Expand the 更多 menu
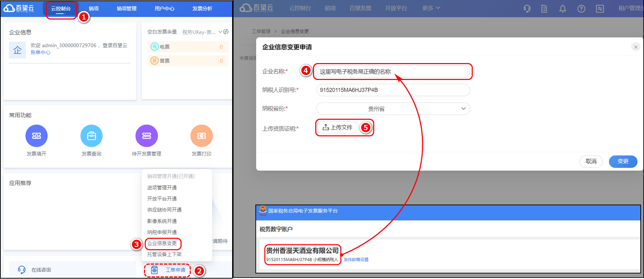Viewport: 644px width, 279px height. point(431,8)
